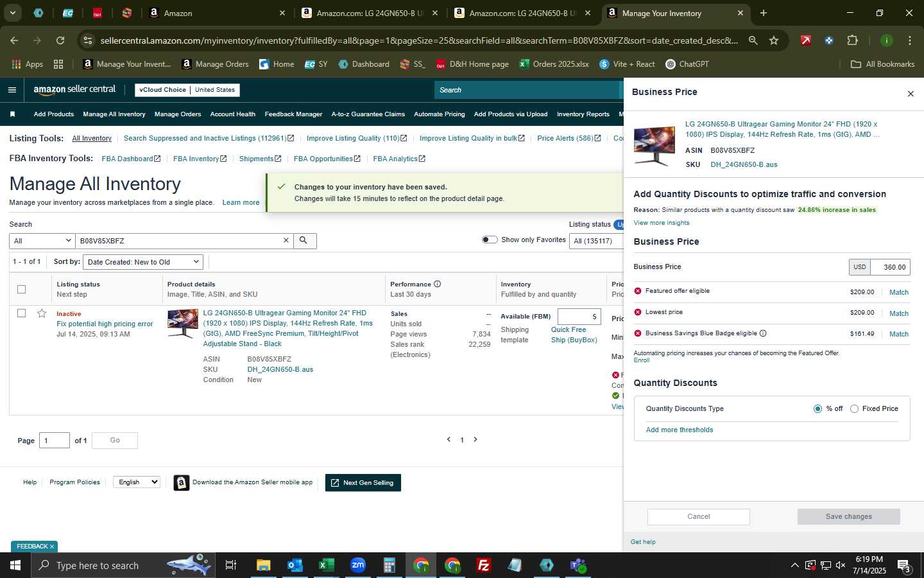Open Automate Pricing menu item

(x=440, y=114)
